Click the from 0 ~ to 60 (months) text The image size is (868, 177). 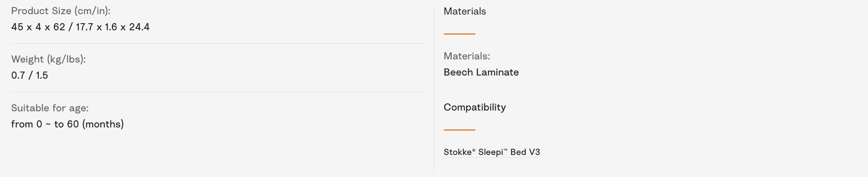point(67,124)
